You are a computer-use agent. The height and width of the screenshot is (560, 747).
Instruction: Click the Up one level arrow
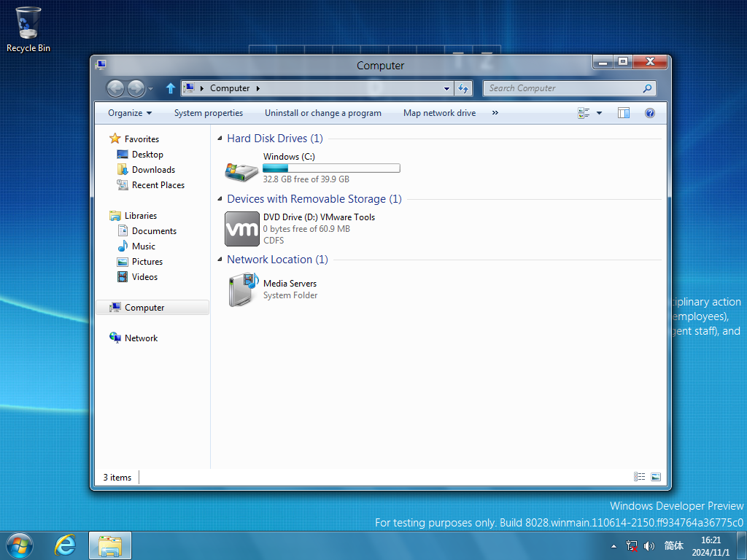click(x=171, y=88)
